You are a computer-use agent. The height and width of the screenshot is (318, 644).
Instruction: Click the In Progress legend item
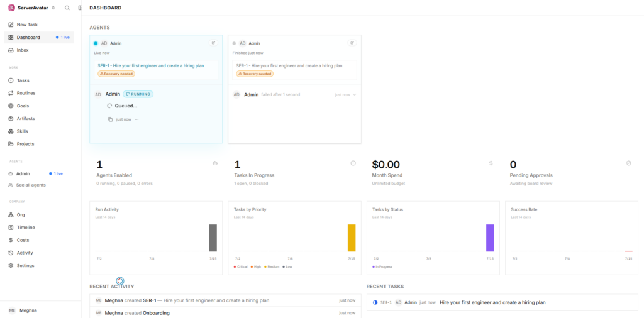382,266
